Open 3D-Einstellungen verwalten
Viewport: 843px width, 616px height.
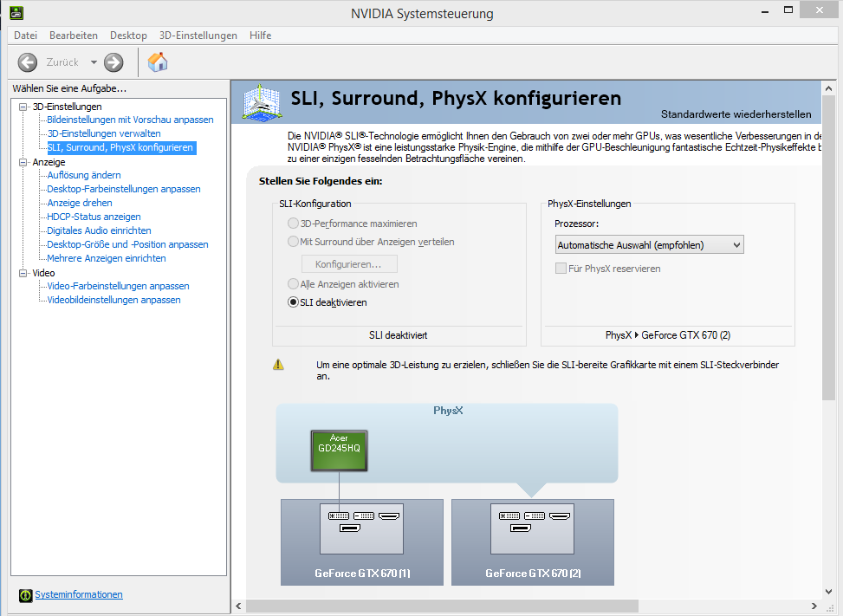(104, 133)
